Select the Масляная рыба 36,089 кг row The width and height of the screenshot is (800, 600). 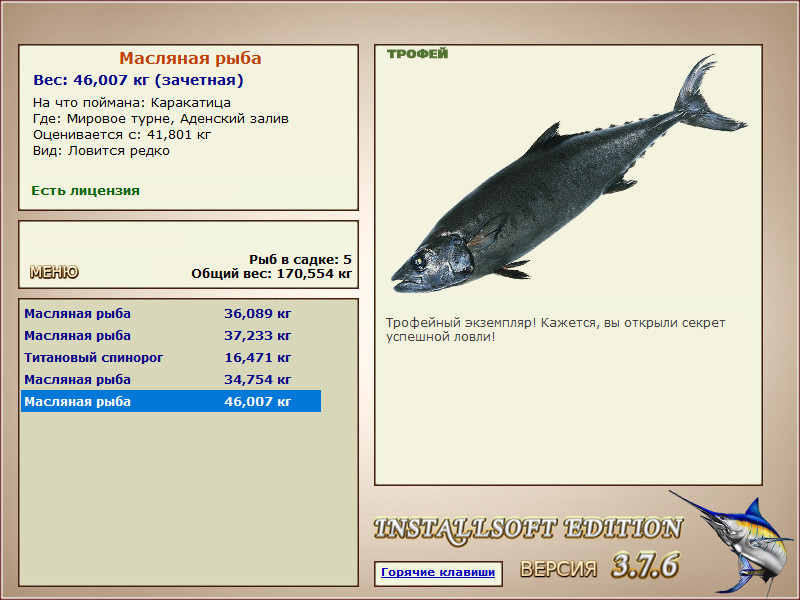click(171, 313)
